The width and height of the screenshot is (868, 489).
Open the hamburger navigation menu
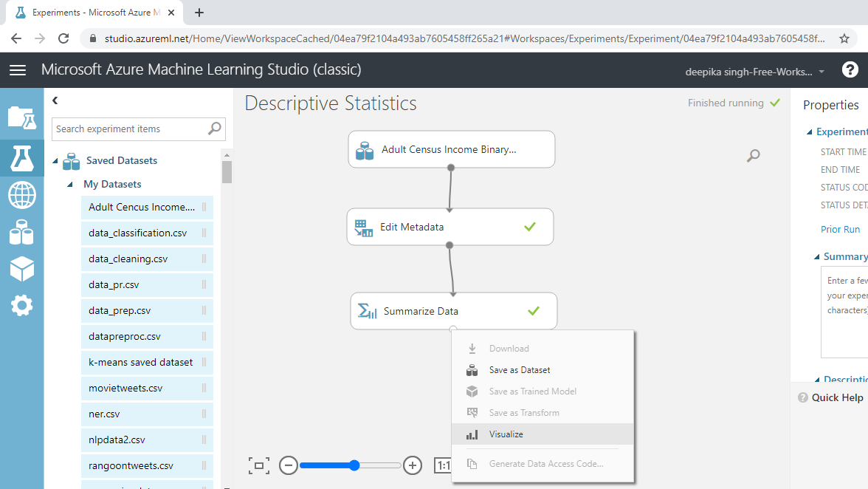(18, 69)
